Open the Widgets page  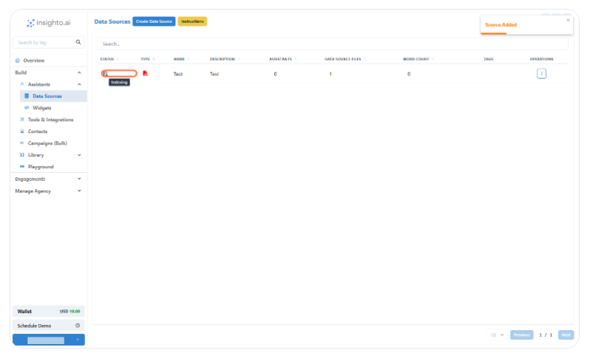coord(41,108)
